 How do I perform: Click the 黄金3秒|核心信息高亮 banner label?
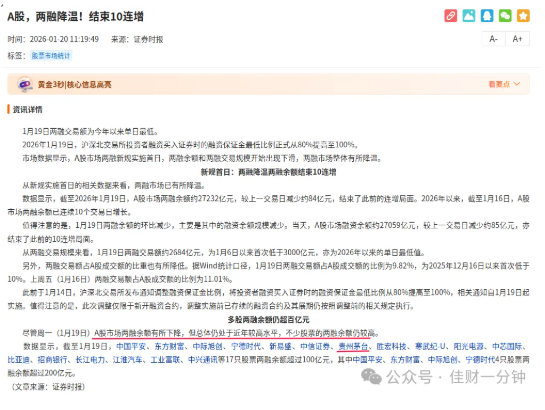(x=74, y=84)
